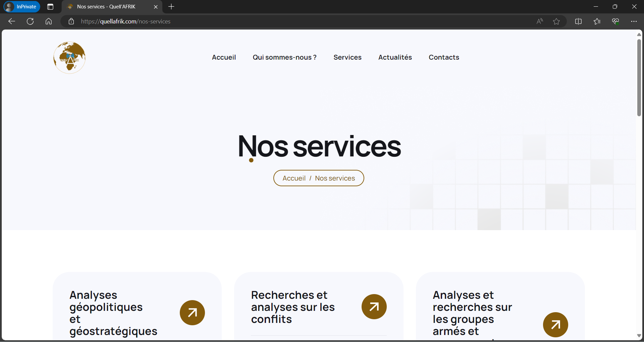Viewport: 644px width, 342px height.
Task: Open Services navigation menu item
Action: [347, 57]
